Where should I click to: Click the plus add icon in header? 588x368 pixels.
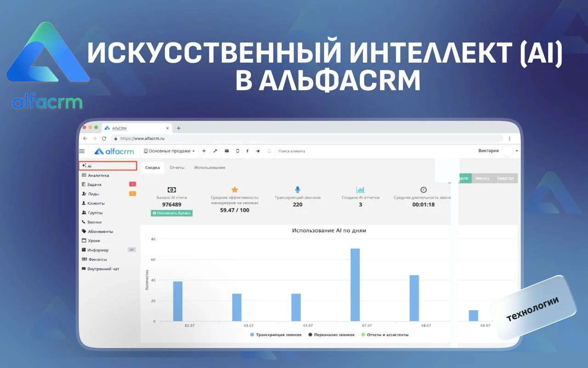[x=204, y=151]
